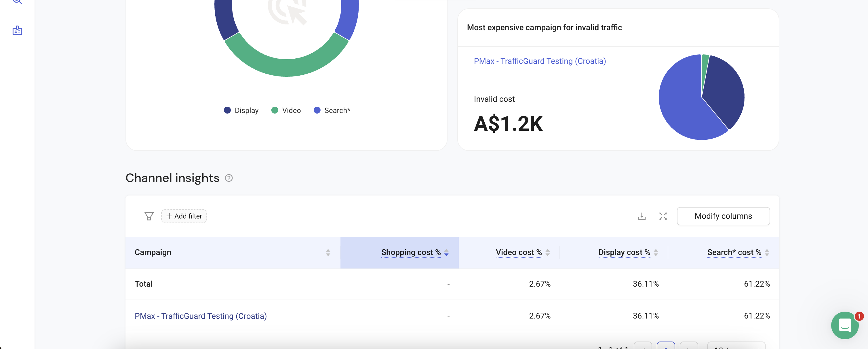
Task: Download the channel insights table
Action: point(642,216)
